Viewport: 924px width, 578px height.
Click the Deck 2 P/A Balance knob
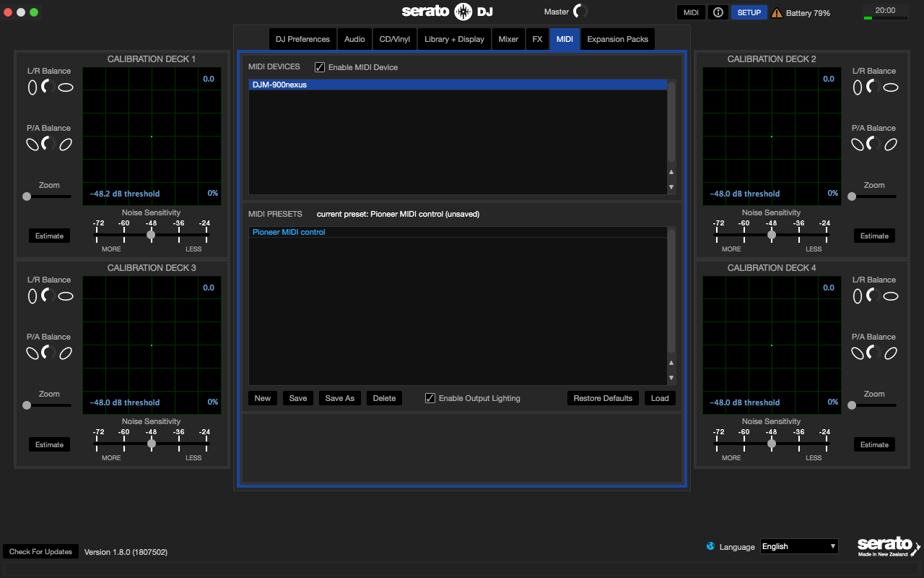click(x=873, y=144)
